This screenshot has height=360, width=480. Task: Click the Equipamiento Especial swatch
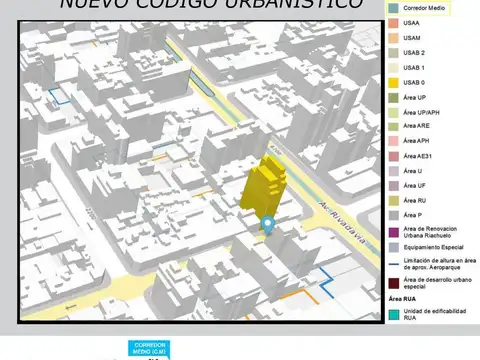394,247
